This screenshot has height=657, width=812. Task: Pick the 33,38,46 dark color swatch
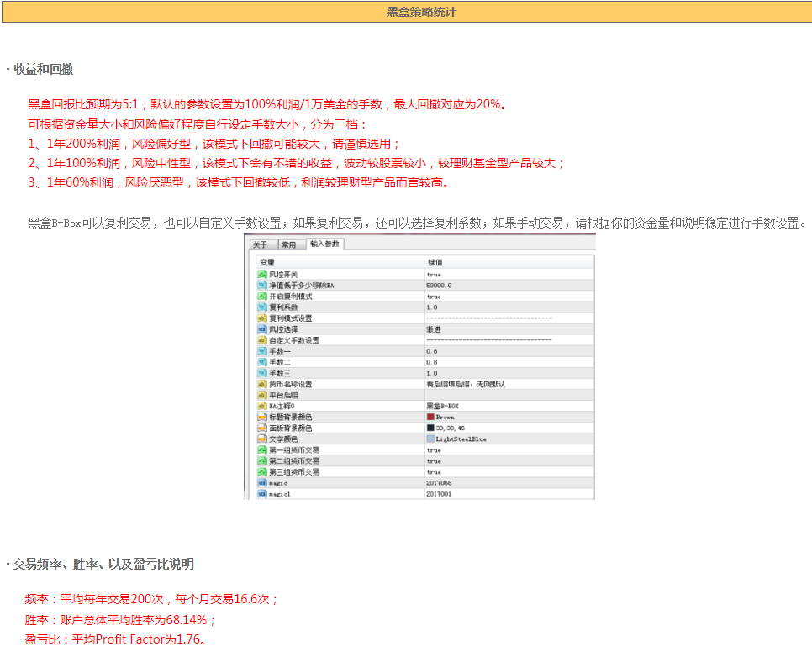click(x=430, y=428)
